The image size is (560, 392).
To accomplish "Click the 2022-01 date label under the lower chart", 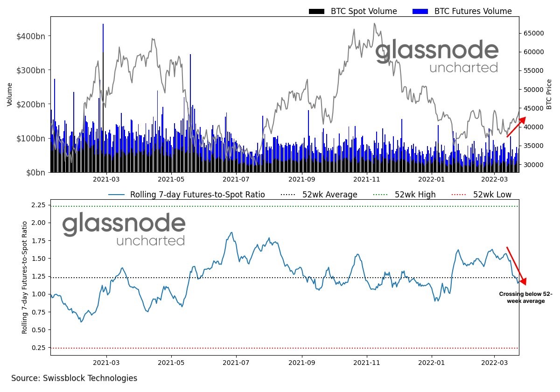I will pos(432,362).
